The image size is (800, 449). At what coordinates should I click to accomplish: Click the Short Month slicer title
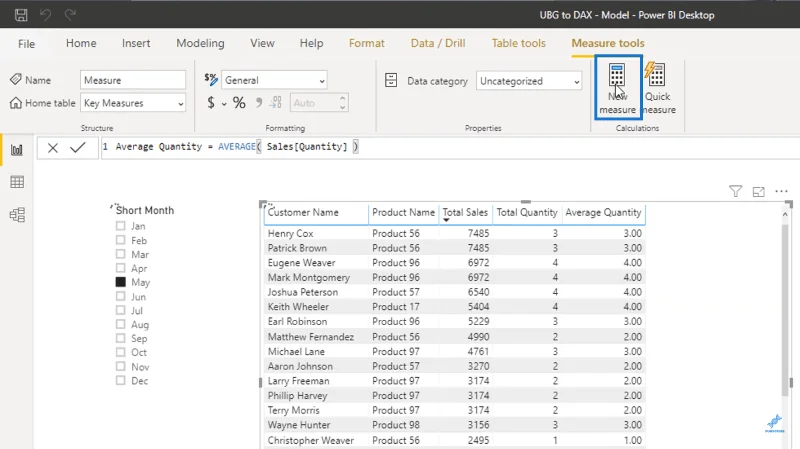[x=145, y=210]
